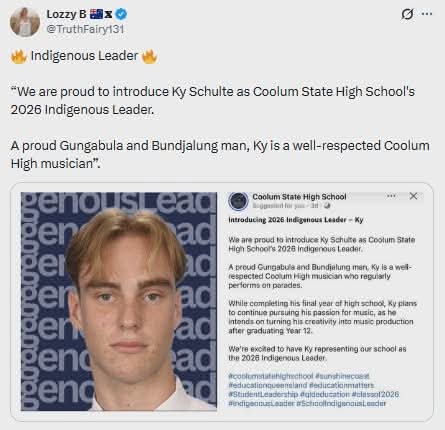Open the @TruthFairy131 handle link
Viewport: 445px width, 430px height.
pos(85,29)
